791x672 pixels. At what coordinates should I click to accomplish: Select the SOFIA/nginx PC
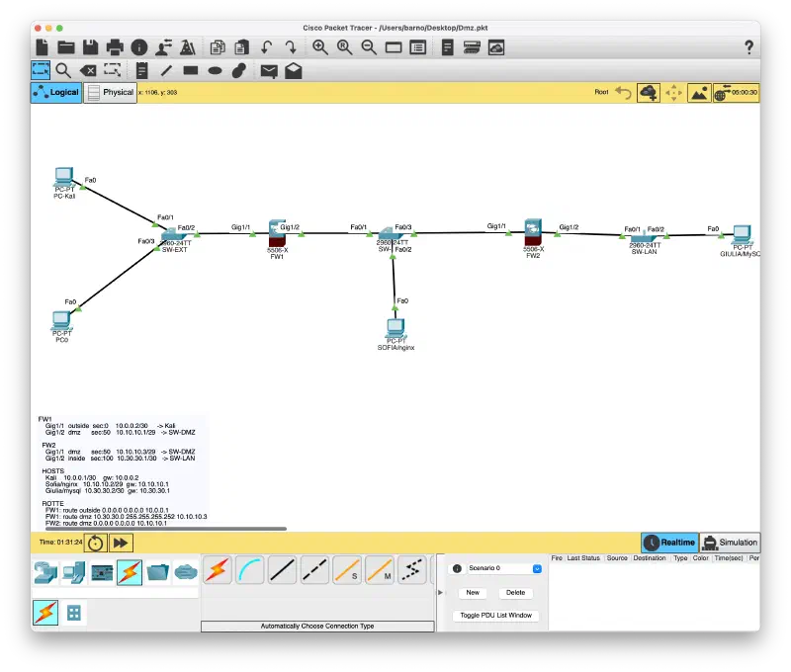(x=395, y=329)
